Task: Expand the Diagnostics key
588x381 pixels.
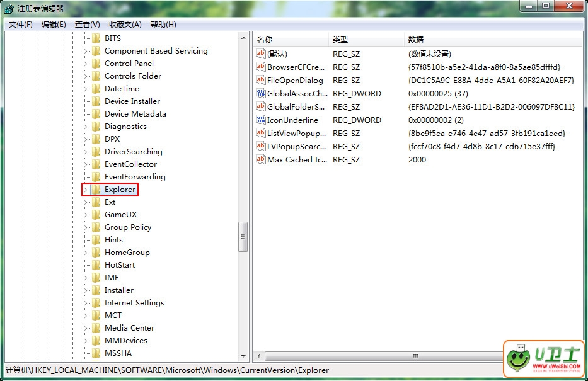Action: tap(86, 127)
